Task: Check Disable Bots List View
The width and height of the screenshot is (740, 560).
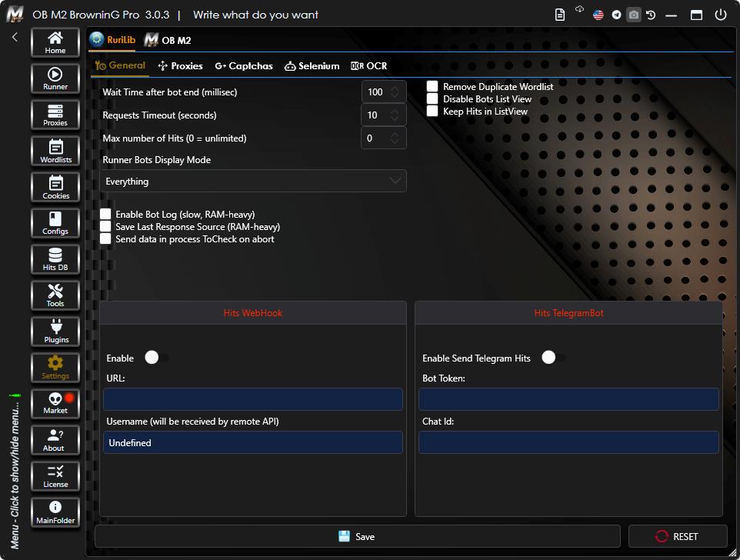Action: 432,98
